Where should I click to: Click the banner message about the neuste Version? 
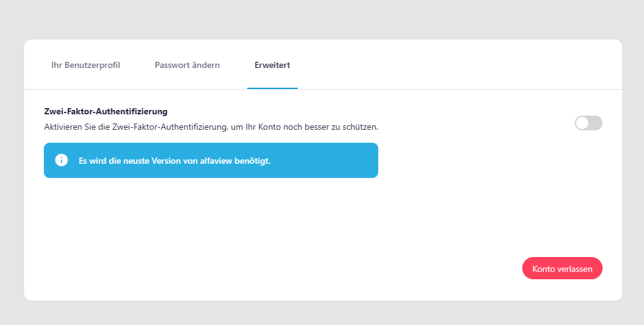(x=175, y=161)
